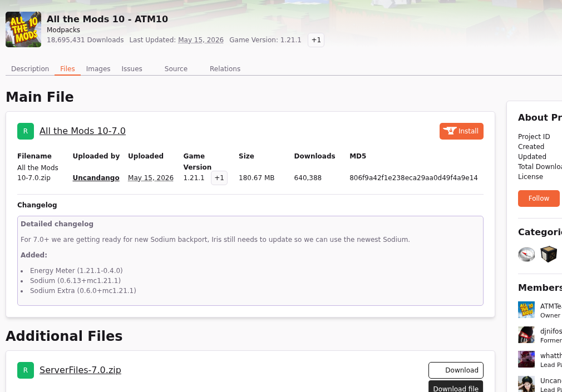
Task: Open the whatth member avatar
Action: click(x=526, y=359)
